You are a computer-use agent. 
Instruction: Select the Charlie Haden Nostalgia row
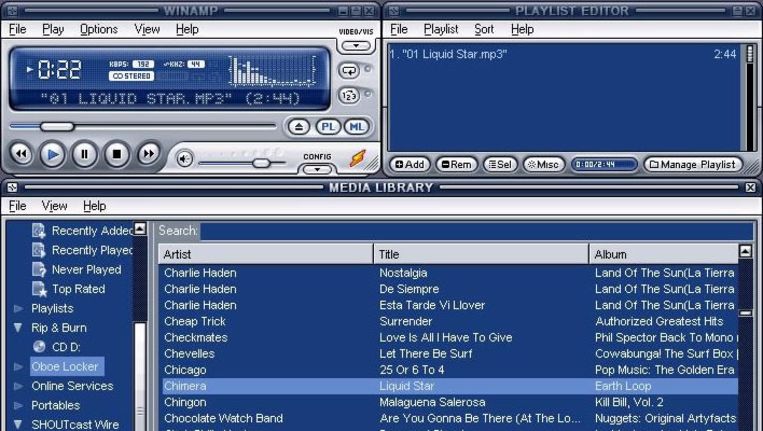pos(450,273)
